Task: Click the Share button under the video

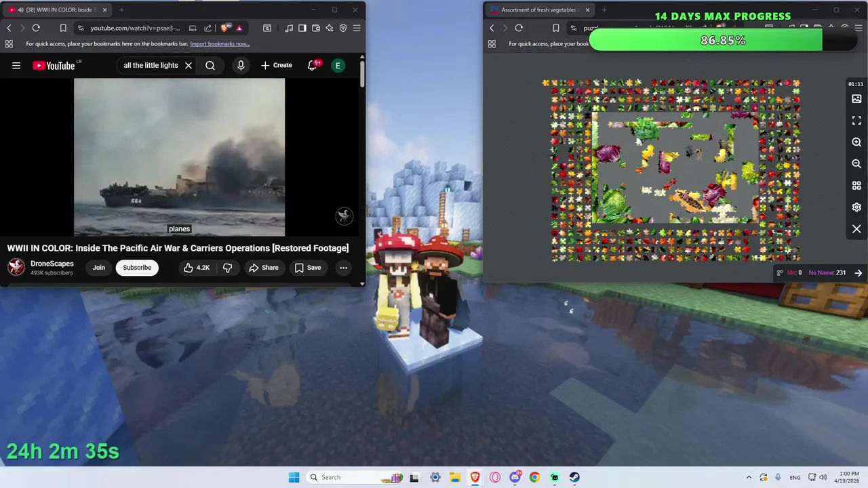Action: click(264, 268)
